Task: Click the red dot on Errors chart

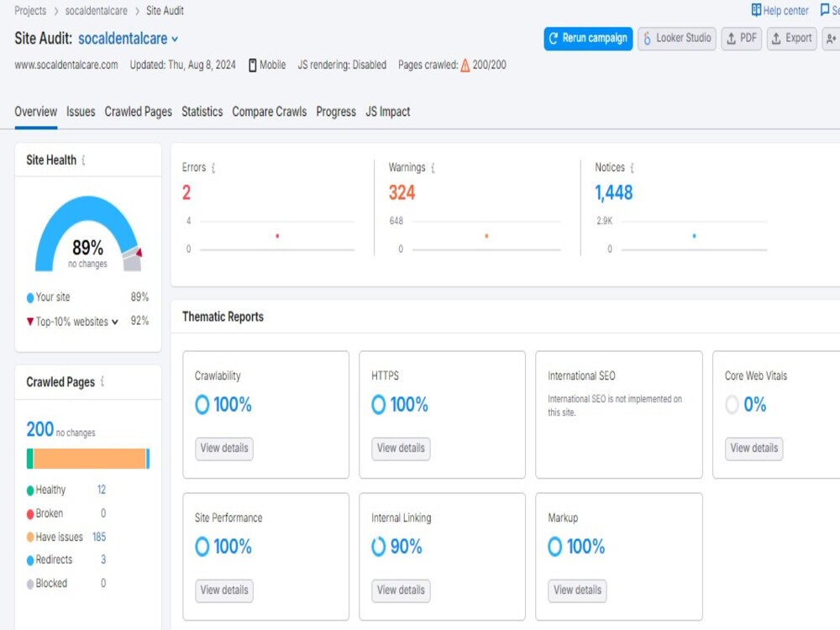Action: [x=277, y=236]
